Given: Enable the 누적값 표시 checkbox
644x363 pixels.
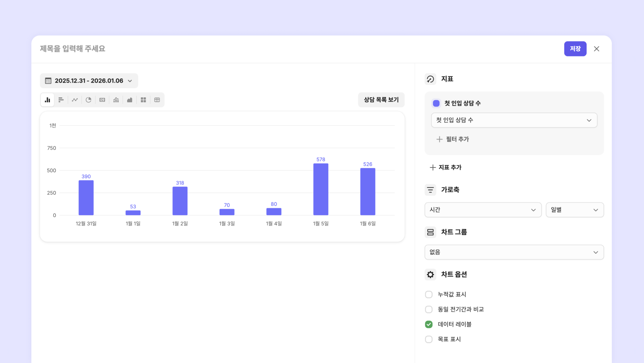Looking at the screenshot, I should coord(429,295).
